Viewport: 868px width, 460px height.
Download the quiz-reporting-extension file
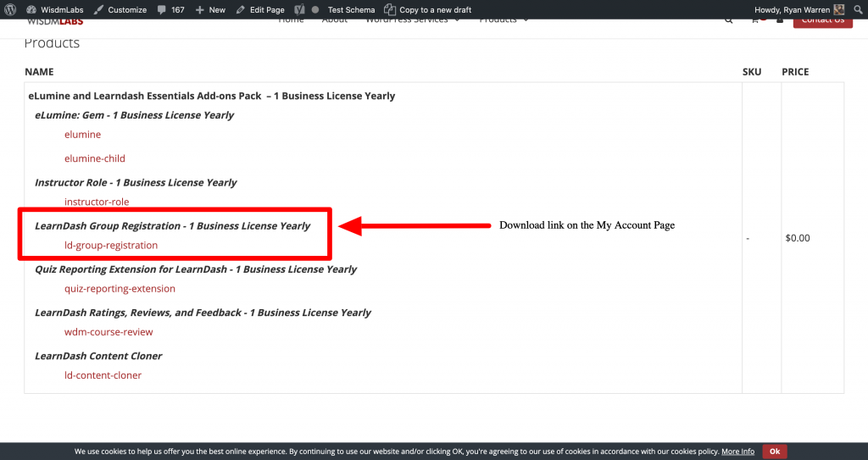coord(120,289)
